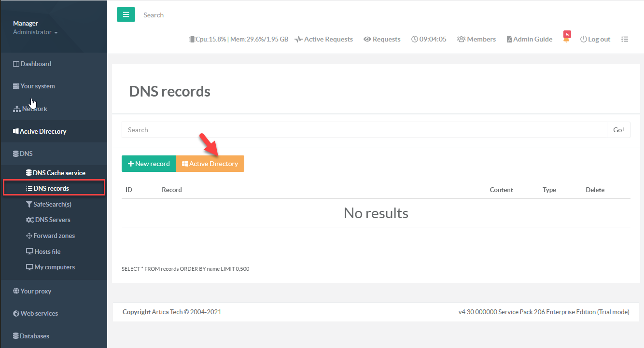The width and height of the screenshot is (644, 348).
Task: View Active Requests in top bar
Action: (x=324, y=39)
